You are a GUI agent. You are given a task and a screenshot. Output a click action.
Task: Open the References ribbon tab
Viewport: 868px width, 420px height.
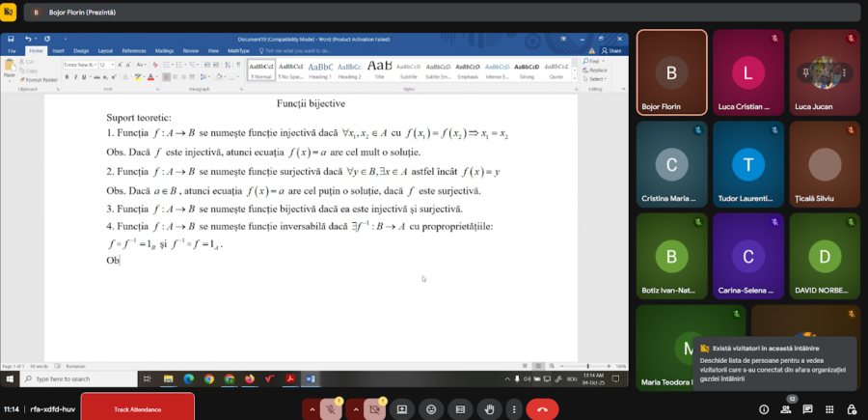[x=134, y=50]
